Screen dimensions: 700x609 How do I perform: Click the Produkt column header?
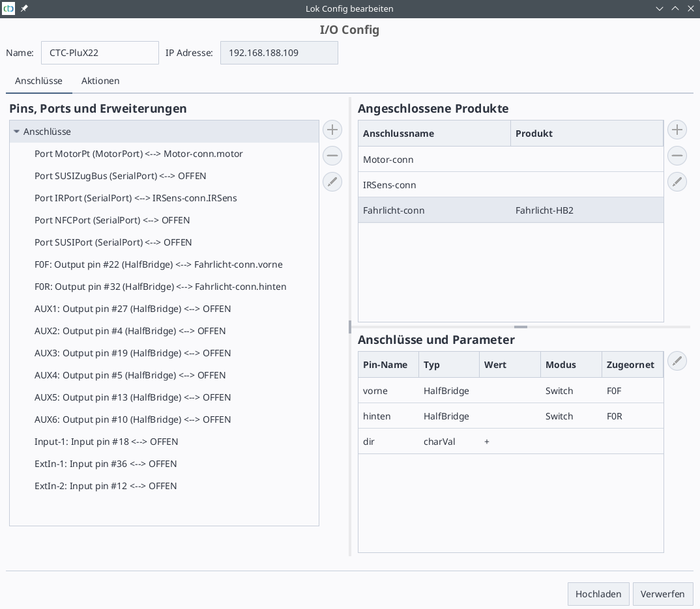[x=586, y=134]
